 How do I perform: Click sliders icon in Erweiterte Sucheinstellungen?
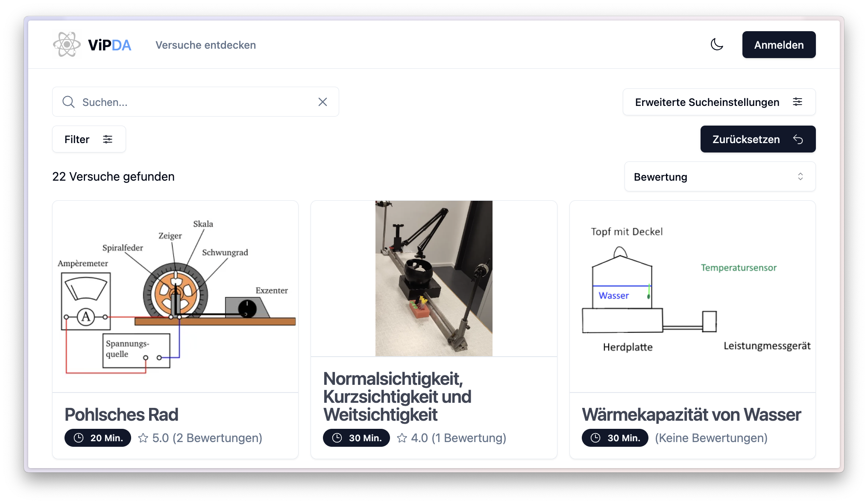[798, 102]
